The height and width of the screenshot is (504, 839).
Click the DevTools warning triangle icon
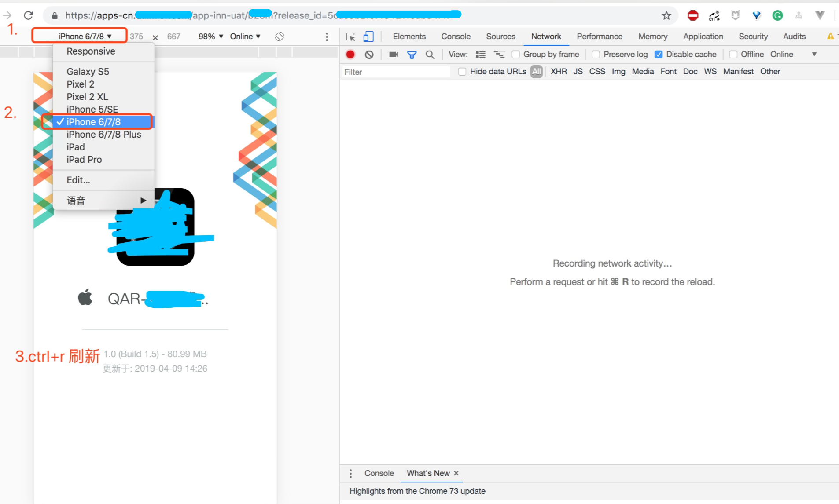(x=831, y=37)
